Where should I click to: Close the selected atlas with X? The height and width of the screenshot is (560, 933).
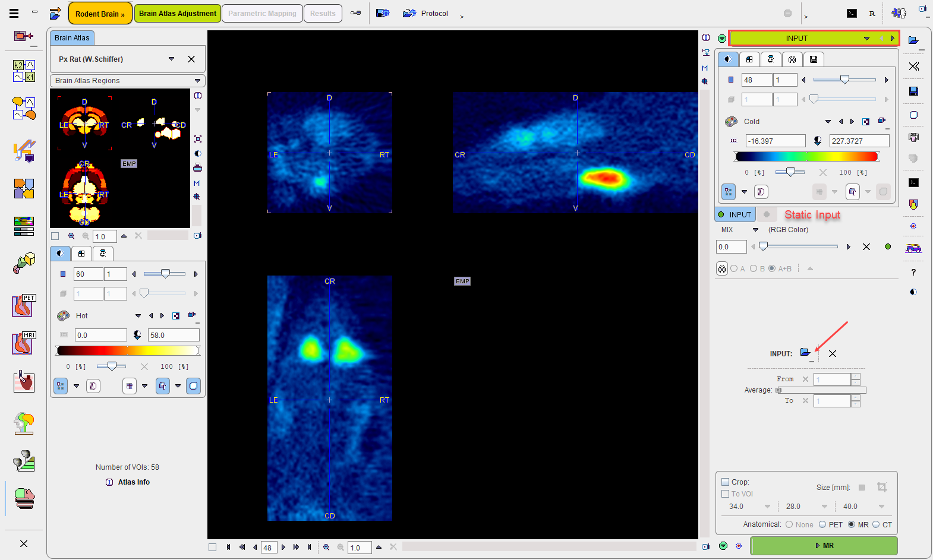pyautogui.click(x=191, y=59)
